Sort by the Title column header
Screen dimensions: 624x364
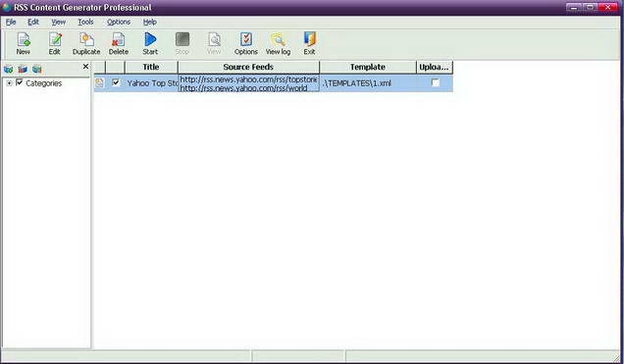(151, 68)
